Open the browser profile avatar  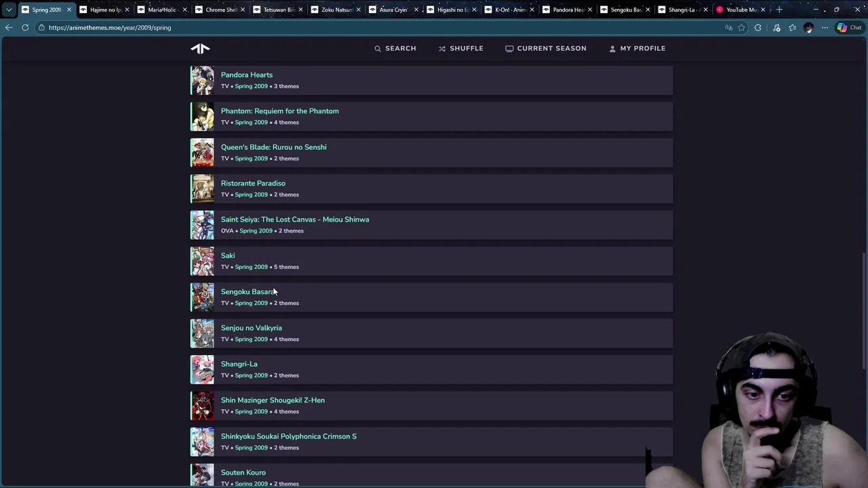tap(808, 28)
